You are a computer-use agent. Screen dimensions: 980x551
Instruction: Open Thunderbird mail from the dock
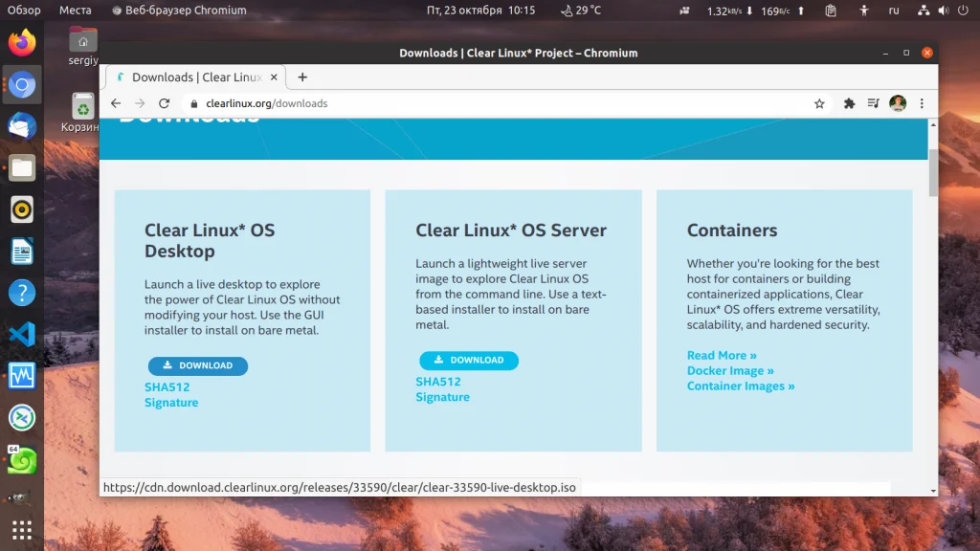[22, 126]
